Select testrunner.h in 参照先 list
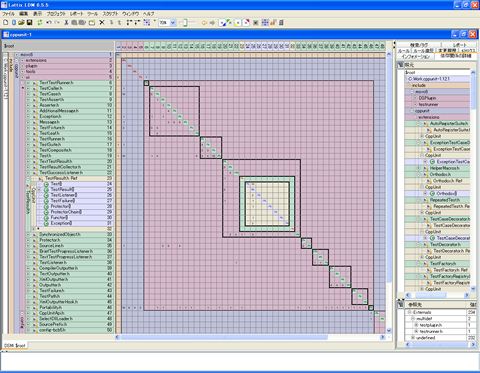Viewport: 480px width, 373px height. tap(431, 331)
